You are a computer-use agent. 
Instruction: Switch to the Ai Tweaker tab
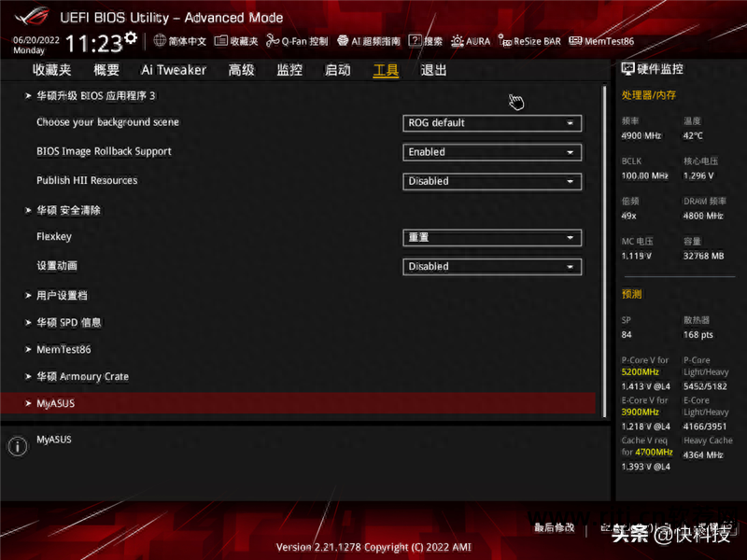click(x=174, y=70)
